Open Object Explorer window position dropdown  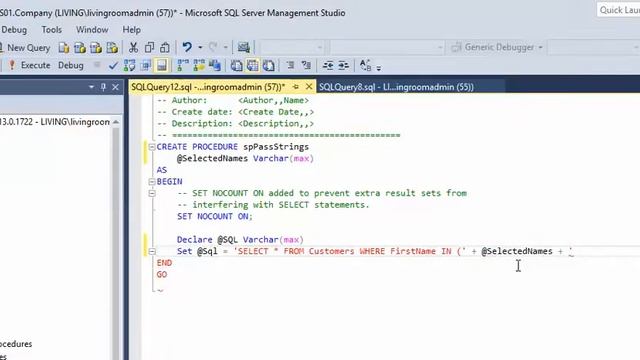click(x=91, y=87)
